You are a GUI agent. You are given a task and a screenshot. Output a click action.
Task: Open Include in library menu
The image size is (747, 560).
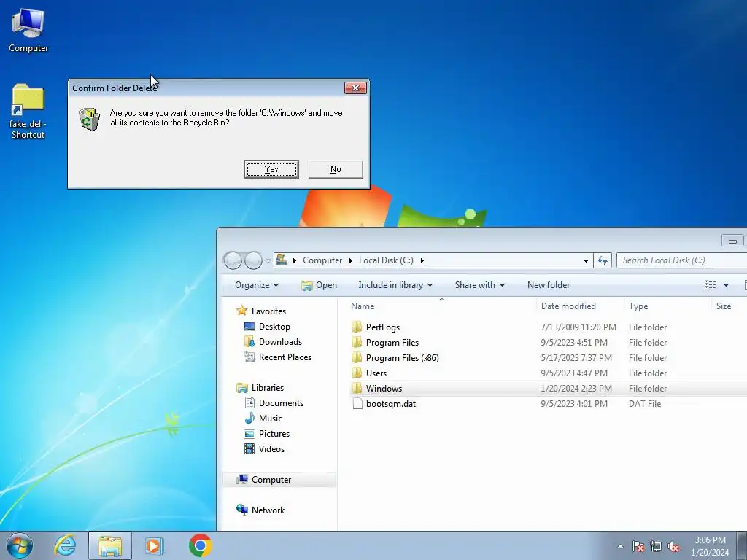coord(395,285)
